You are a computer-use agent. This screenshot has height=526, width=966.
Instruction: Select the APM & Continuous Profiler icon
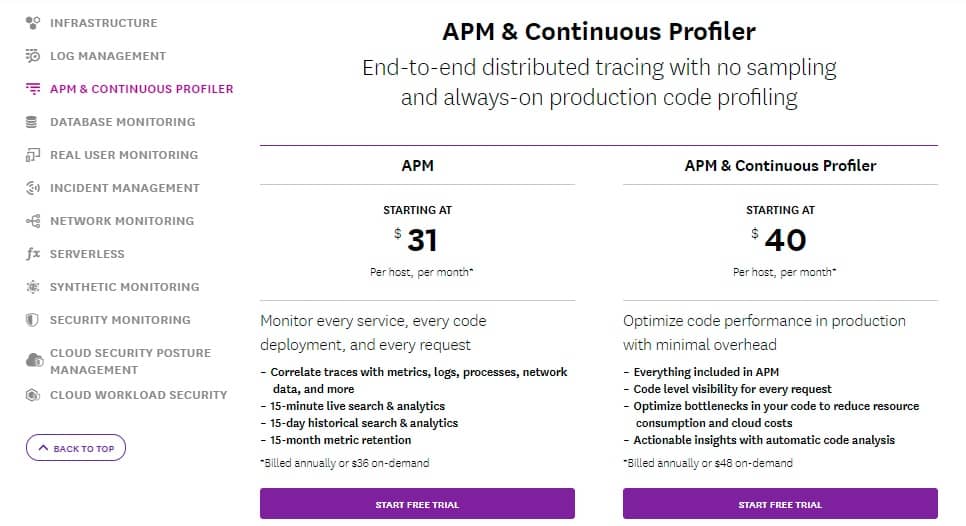(33, 89)
